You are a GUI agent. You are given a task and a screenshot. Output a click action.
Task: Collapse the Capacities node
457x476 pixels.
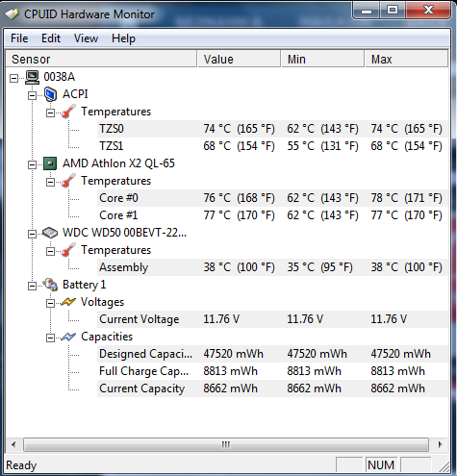(x=50, y=338)
